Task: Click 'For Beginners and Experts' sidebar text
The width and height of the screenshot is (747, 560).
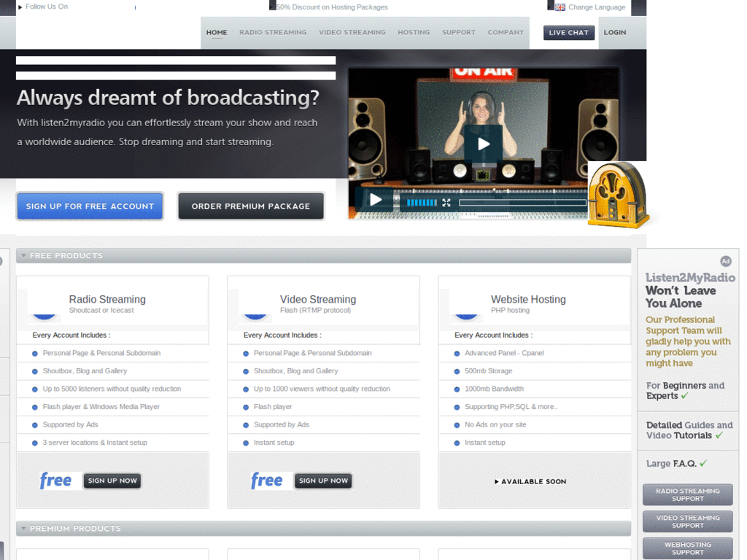Action: (x=685, y=391)
